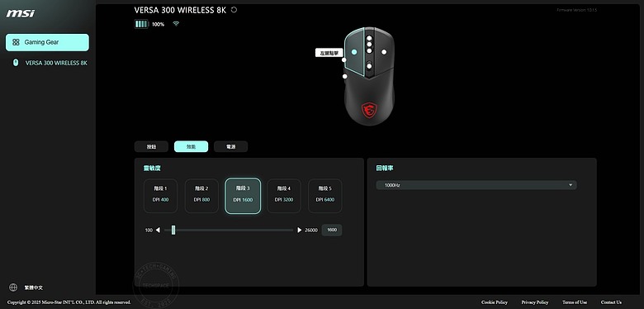Open the Cookie Policy link
Screen dimensions: 644x309
point(495,302)
